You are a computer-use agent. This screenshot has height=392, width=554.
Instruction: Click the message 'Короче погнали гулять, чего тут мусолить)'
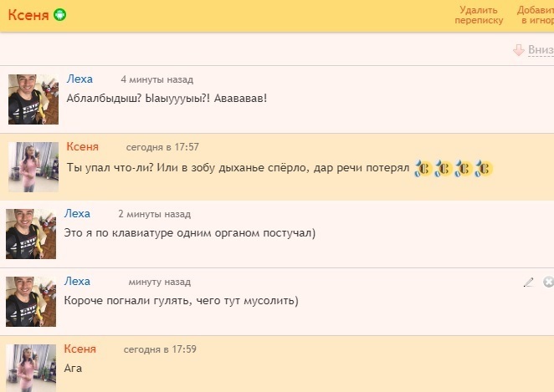(x=182, y=301)
